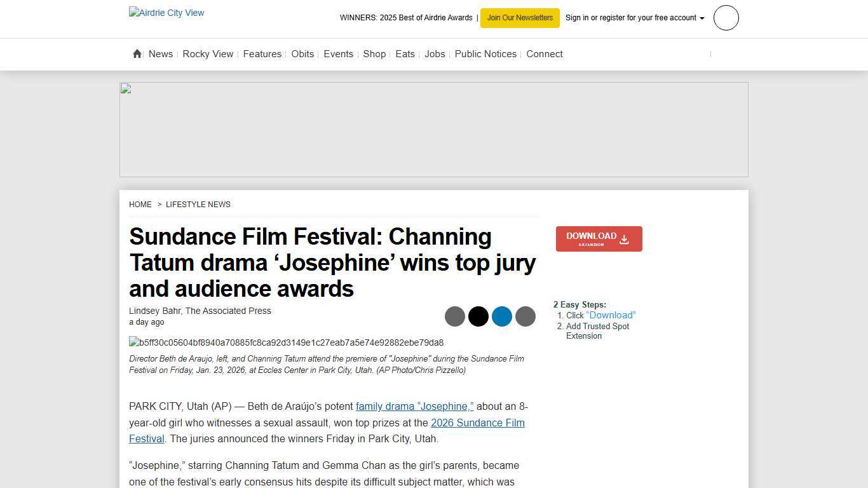
Task: Expand the HOME breadcrumb menu
Action: click(x=140, y=205)
